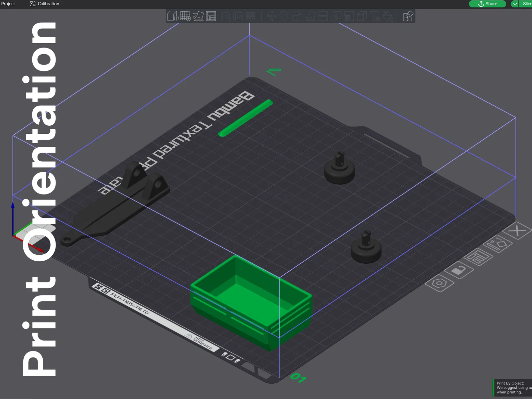Image resolution: width=532 pixels, height=399 pixels.
Task: Add a new plate via grid icon
Action: pyautogui.click(x=186, y=16)
